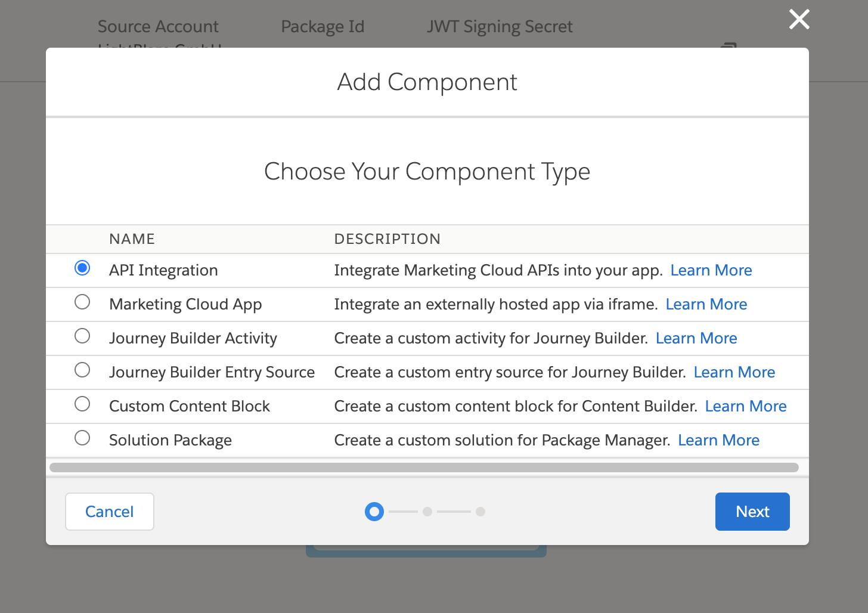Open Learn More for Marketing Cloud App
Viewport: 868px width, 613px height.
coord(706,304)
